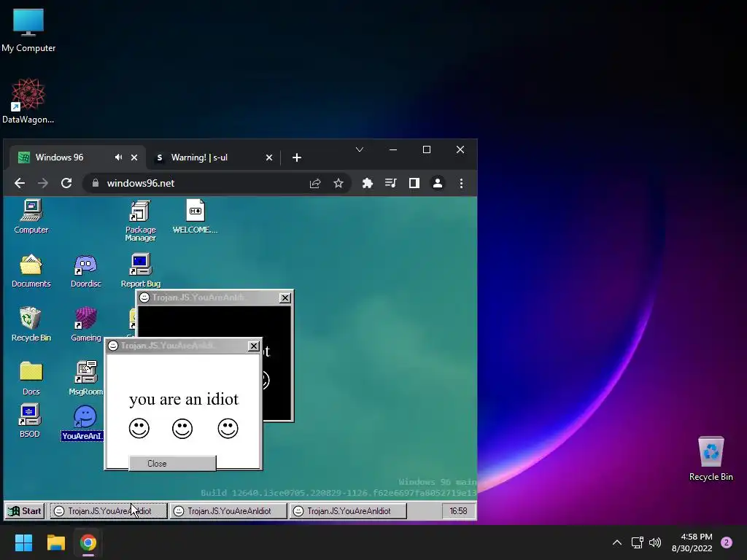Select the first Trojan.JS.YouAreAnIdiot taskbar item
Viewport: 747px width, 560px height.
[109, 511]
